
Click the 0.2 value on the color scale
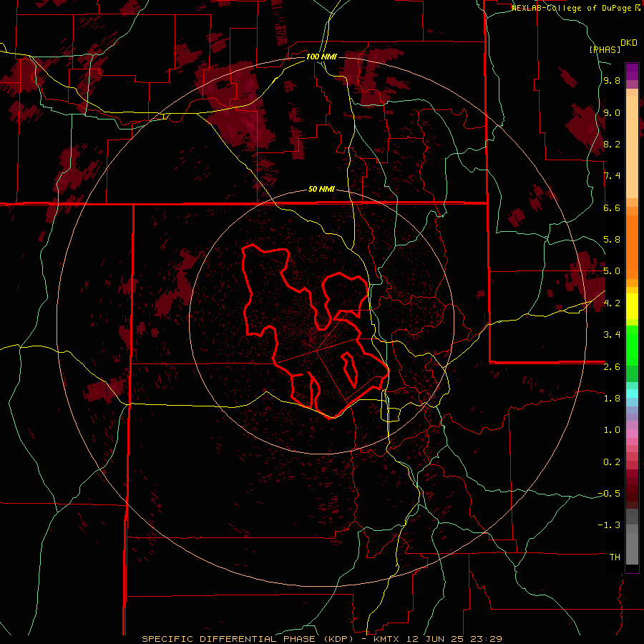[612, 462]
